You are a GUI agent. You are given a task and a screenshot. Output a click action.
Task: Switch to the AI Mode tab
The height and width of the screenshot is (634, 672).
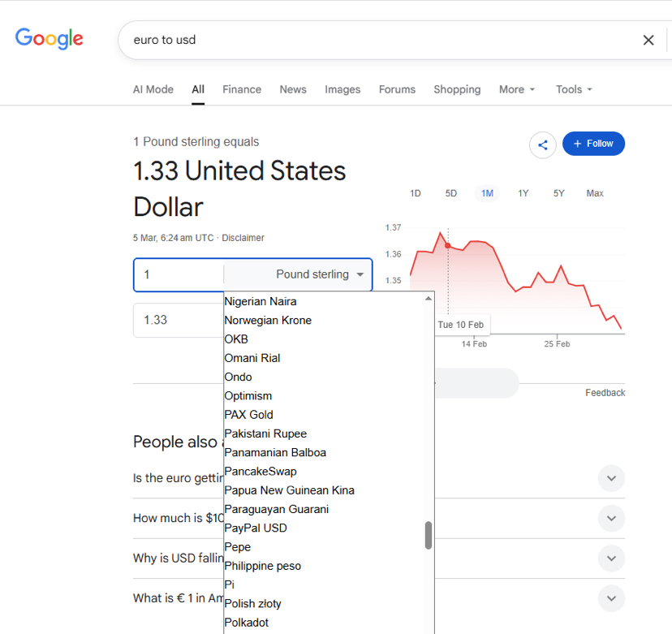coord(153,89)
